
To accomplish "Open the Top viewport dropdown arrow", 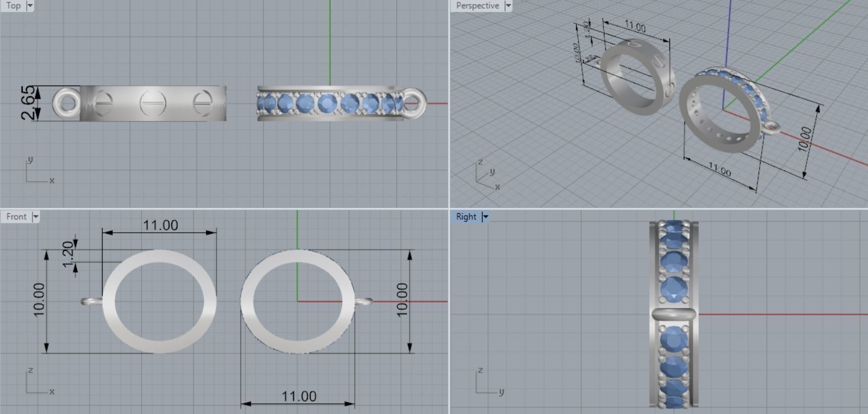I will [30, 6].
